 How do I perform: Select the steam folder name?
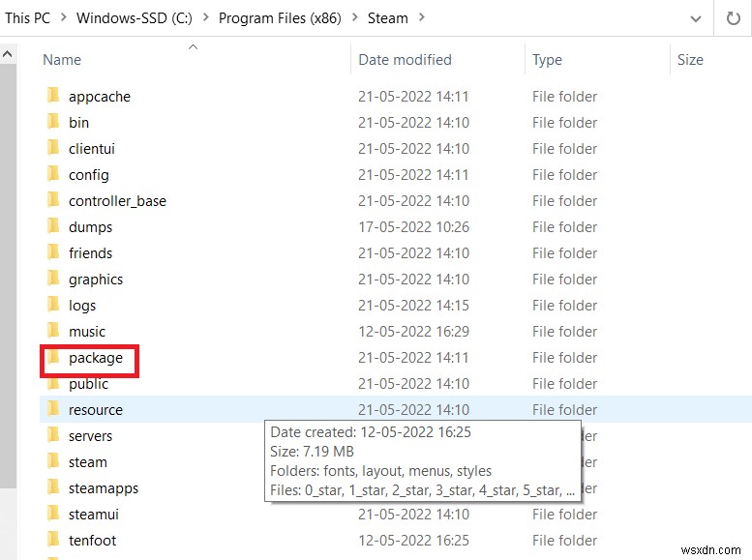(x=88, y=462)
